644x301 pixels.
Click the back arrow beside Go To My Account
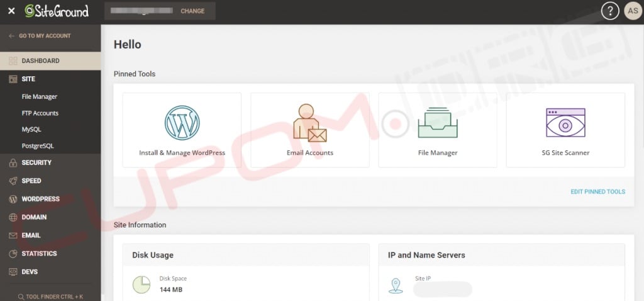coord(12,36)
